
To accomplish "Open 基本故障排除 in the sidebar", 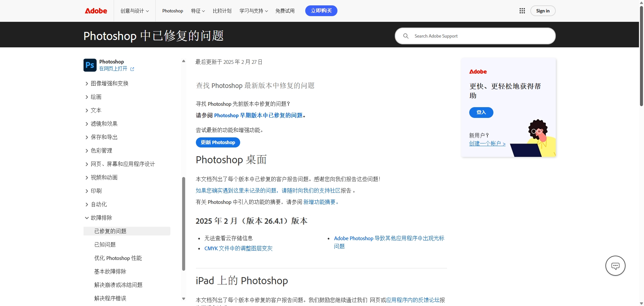I will (110, 271).
